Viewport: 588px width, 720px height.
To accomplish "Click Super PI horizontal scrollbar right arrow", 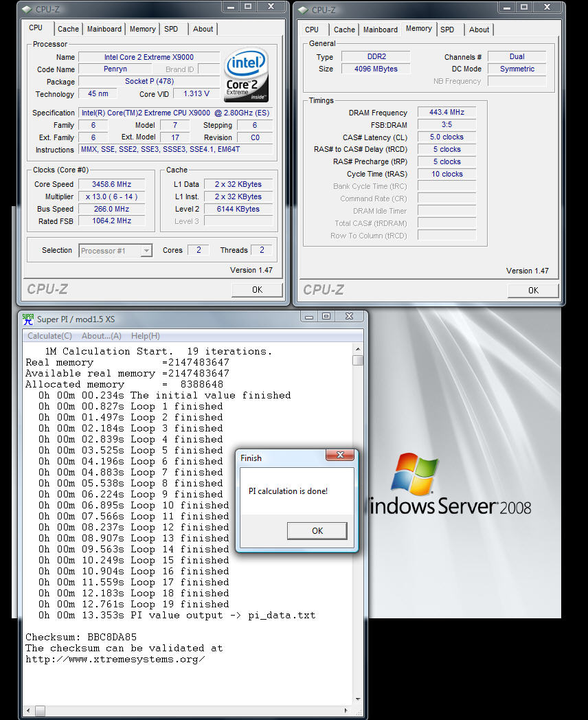I will click(346, 710).
